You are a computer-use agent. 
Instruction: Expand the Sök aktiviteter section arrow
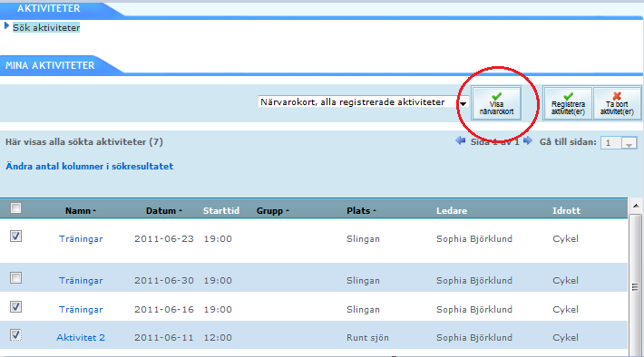tap(6, 26)
